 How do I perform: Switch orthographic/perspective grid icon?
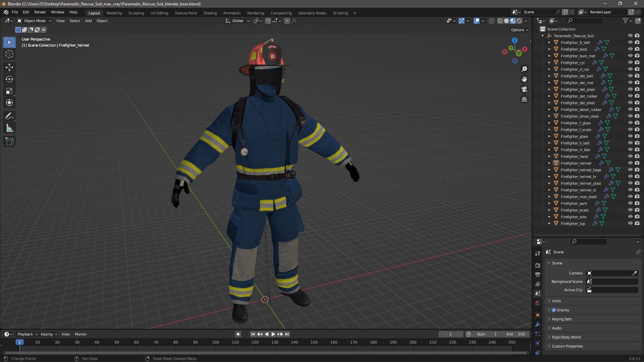point(524,99)
